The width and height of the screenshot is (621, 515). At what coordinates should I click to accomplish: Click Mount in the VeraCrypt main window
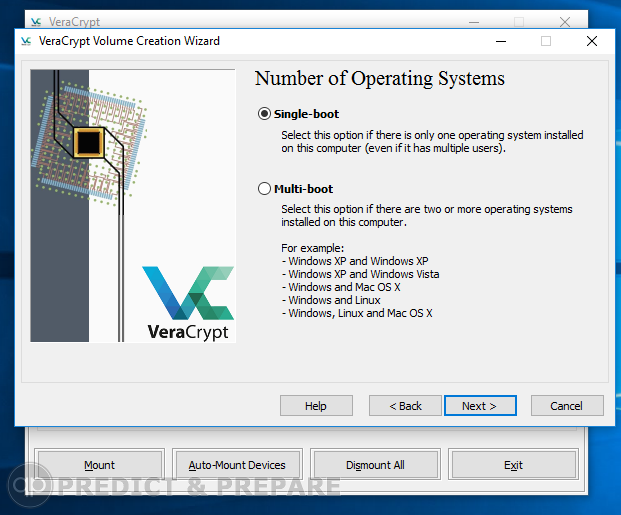coord(99,465)
